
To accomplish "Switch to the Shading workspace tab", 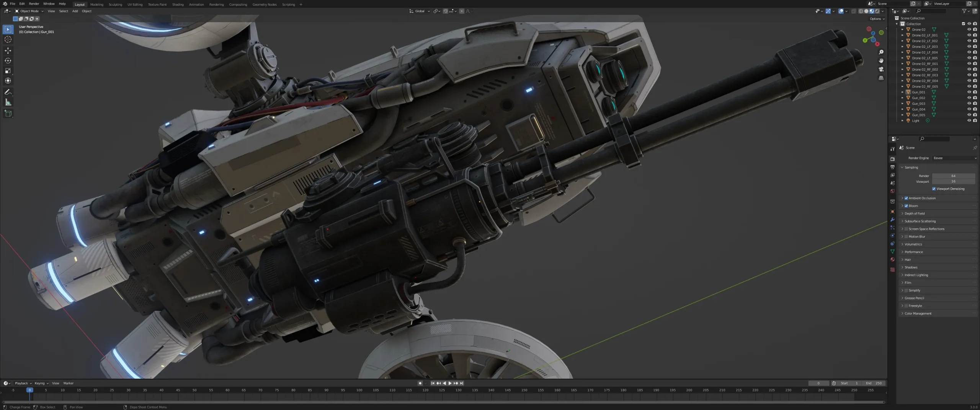I will tap(178, 4).
